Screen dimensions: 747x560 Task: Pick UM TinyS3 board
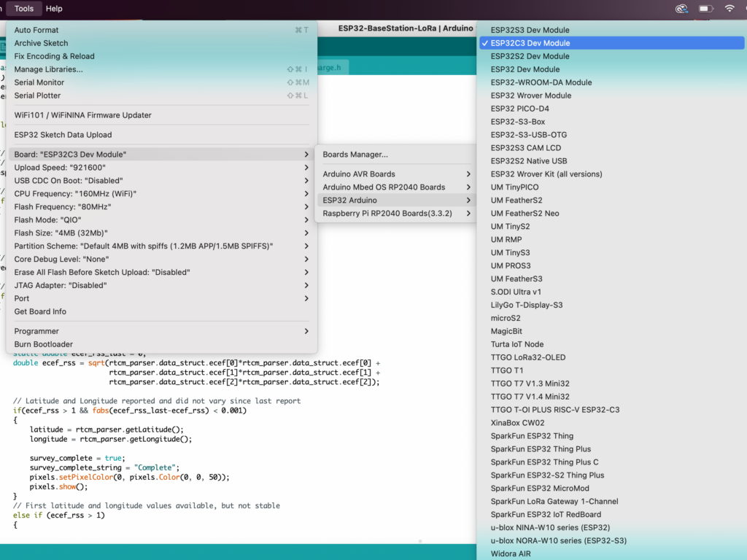click(x=612, y=253)
